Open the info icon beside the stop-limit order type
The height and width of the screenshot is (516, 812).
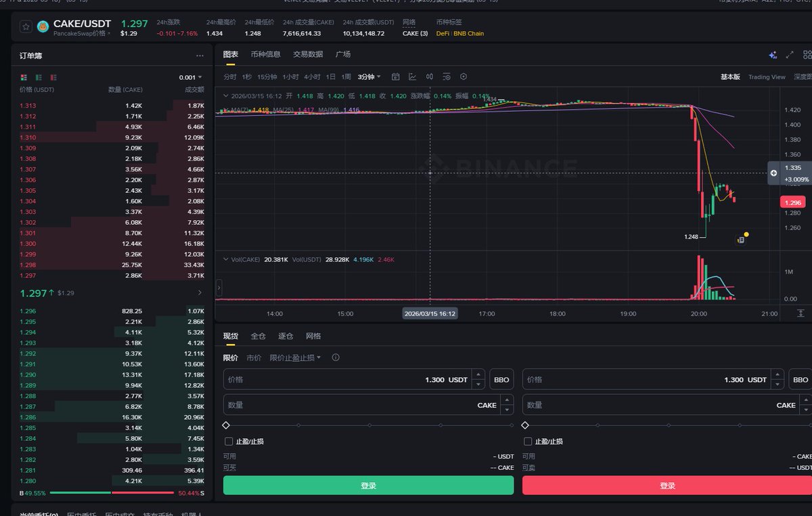click(x=336, y=358)
